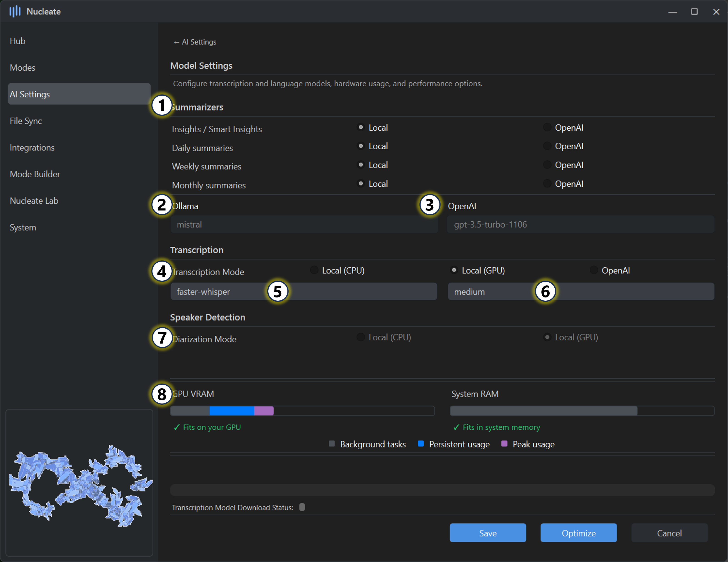
Task: Click the numbered marker 5 badge
Action: coord(278,292)
